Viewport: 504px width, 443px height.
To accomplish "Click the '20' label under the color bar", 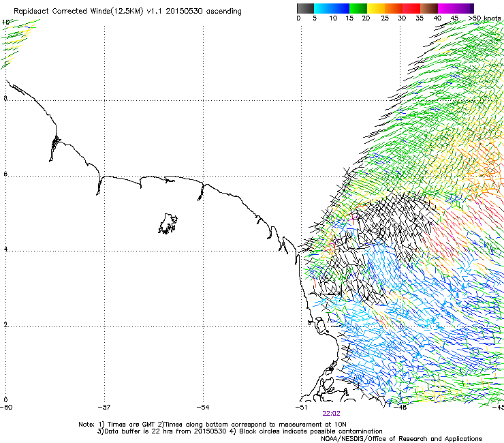I will (366, 18).
